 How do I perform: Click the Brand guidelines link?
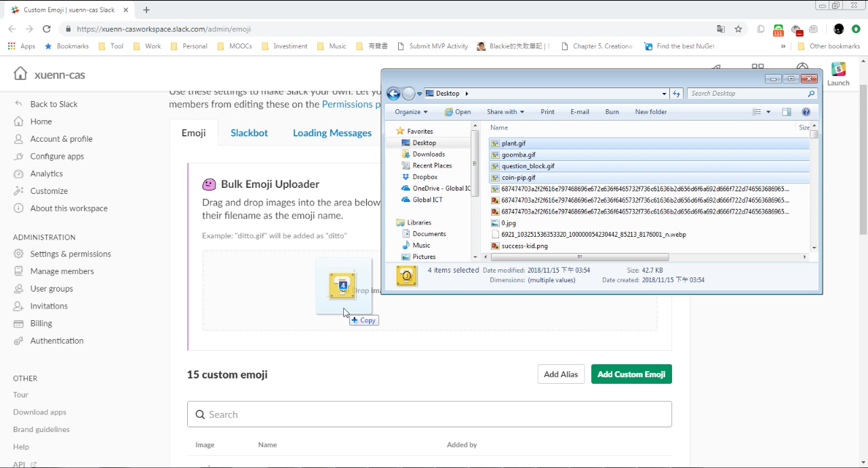coord(41,429)
